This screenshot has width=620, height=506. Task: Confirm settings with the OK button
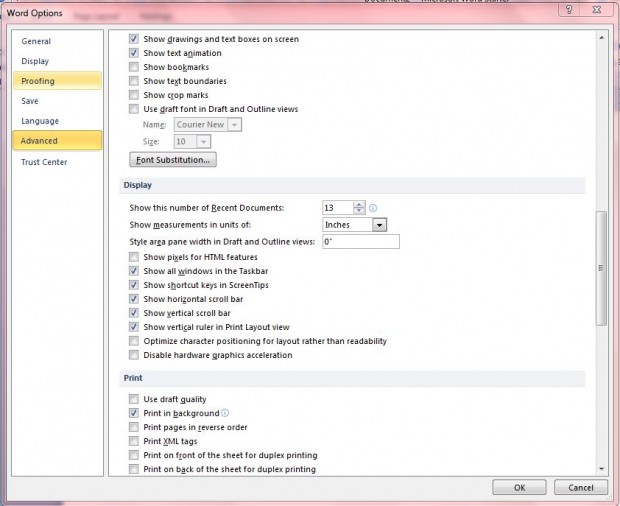click(519, 487)
